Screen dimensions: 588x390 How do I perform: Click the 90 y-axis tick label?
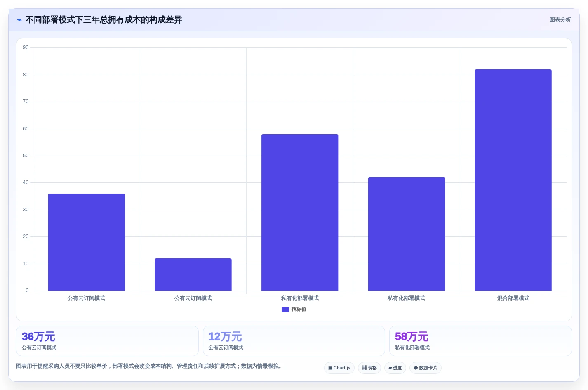tap(26, 47)
